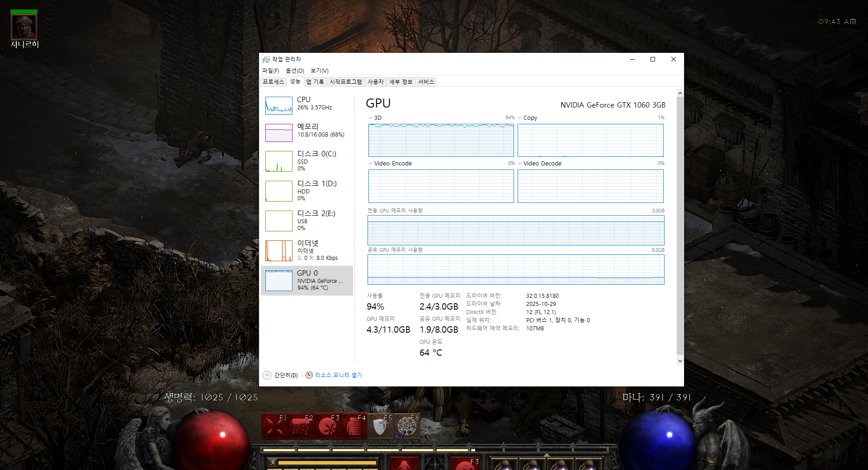The height and width of the screenshot is (470, 868).
Task: Select the F1 skill icon in game
Action: pyautogui.click(x=274, y=426)
